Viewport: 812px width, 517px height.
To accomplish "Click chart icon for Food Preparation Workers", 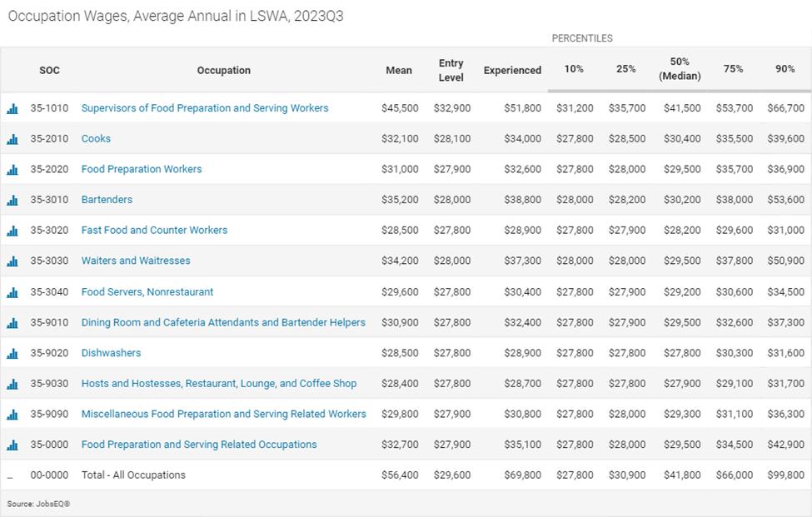I will click(x=12, y=170).
